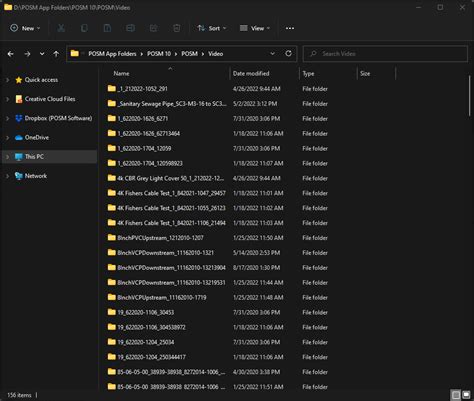Viewport: 474px width, 401px height.
Task: Open the View layout menu
Action: click(255, 28)
